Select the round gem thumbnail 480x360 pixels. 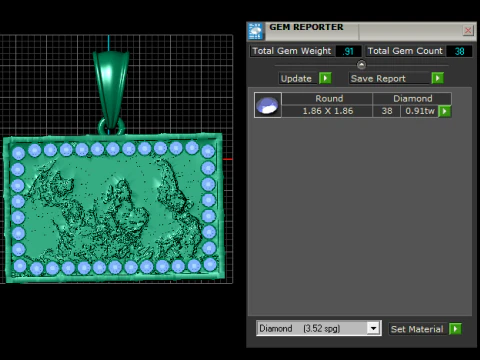coord(268,105)
